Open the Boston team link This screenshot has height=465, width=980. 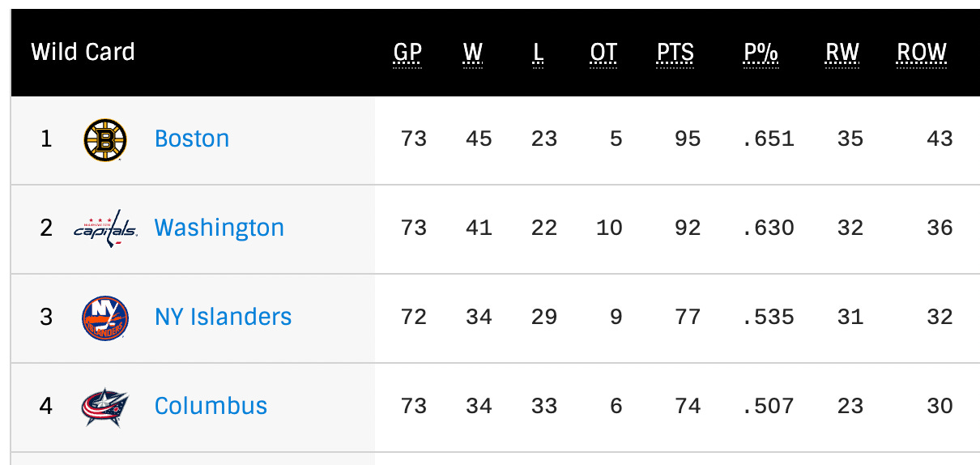192,139
